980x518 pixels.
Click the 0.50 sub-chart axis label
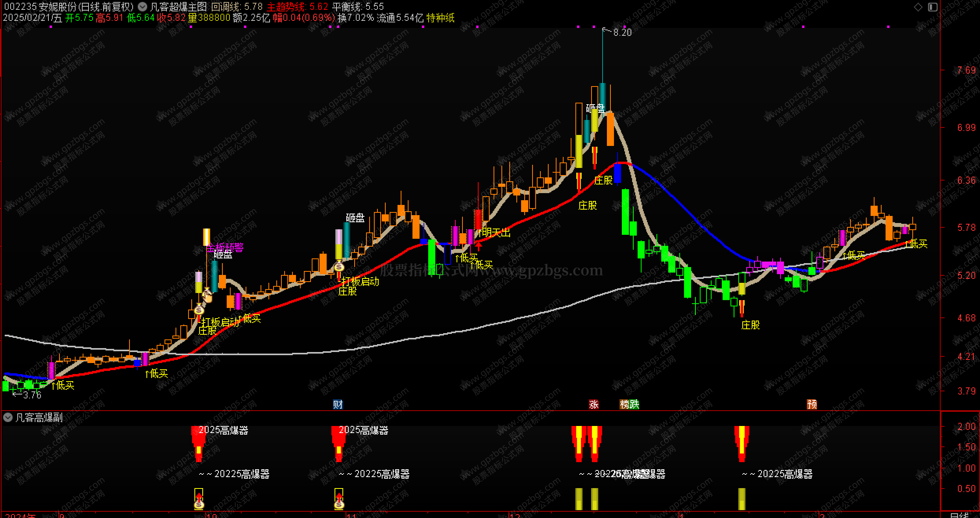(967, 489)
